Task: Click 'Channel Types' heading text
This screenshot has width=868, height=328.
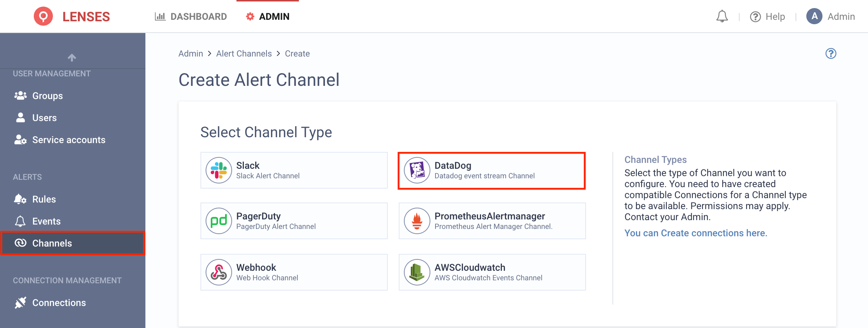Action: pos(655,160)
